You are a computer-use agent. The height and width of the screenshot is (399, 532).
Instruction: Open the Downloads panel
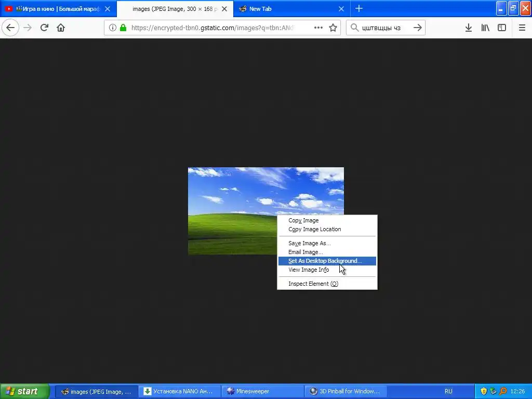click(x=469, y=28)
